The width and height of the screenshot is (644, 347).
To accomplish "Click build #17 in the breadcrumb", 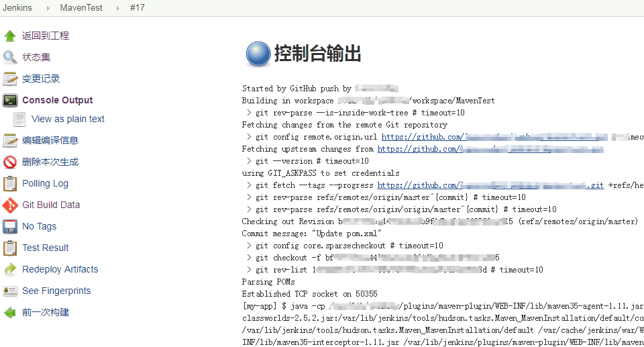I will tap(137, 7).
